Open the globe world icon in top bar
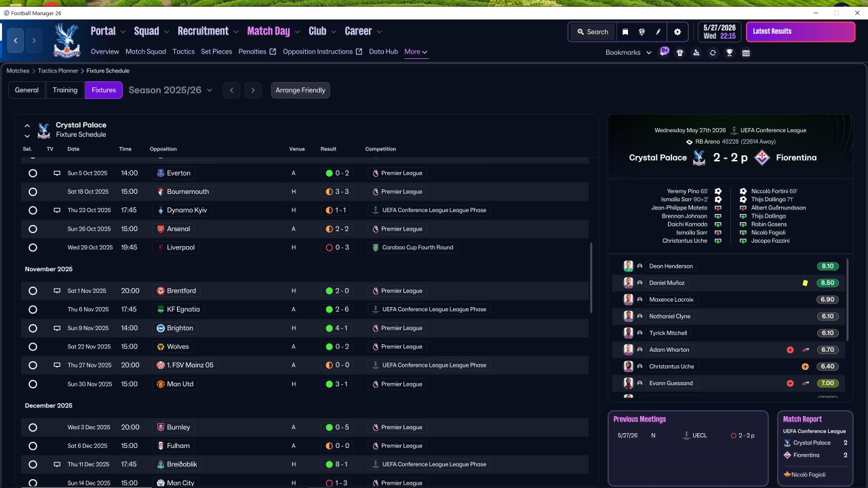 click(642, 32)
